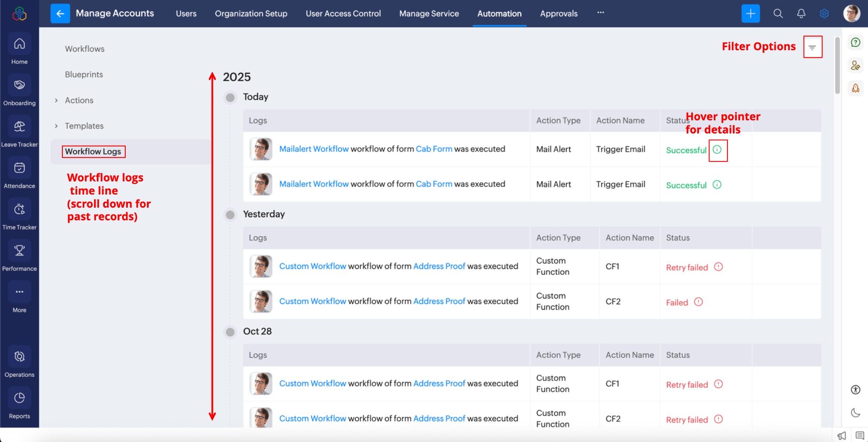Open the notifications bell
This screenshot has height=442, width=868.
(801, 14)
